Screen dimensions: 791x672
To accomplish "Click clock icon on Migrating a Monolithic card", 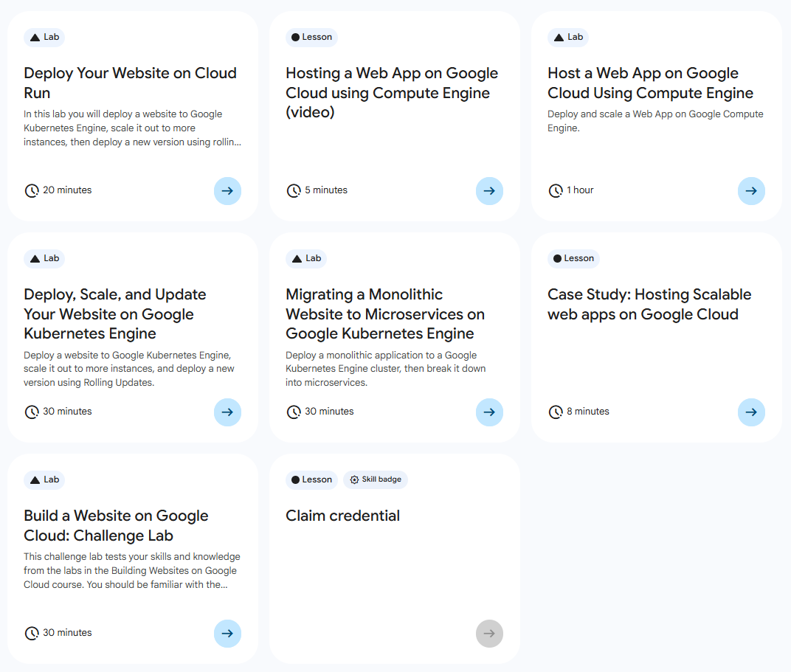I will coord(294,412).
